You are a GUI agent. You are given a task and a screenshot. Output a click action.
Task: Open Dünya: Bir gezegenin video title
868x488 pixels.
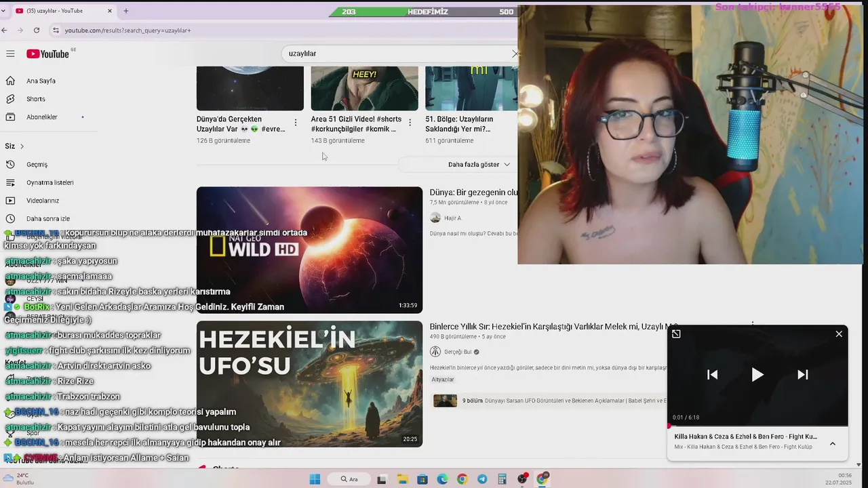473,192
